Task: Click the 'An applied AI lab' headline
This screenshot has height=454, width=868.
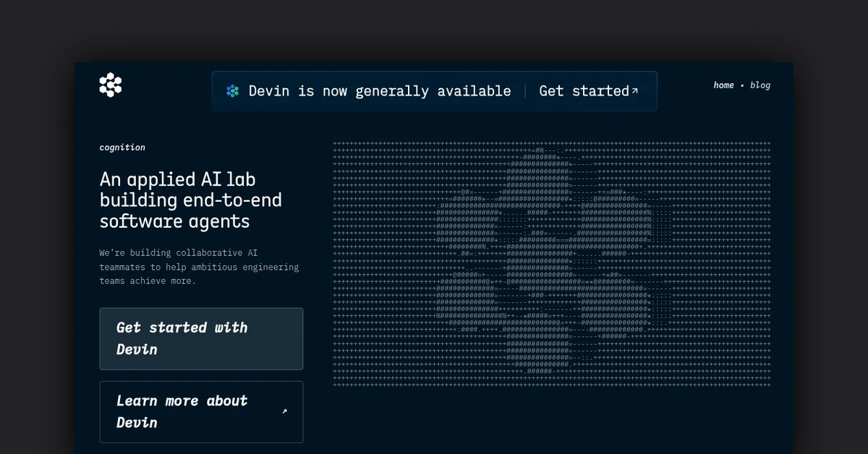Action: 177,179
